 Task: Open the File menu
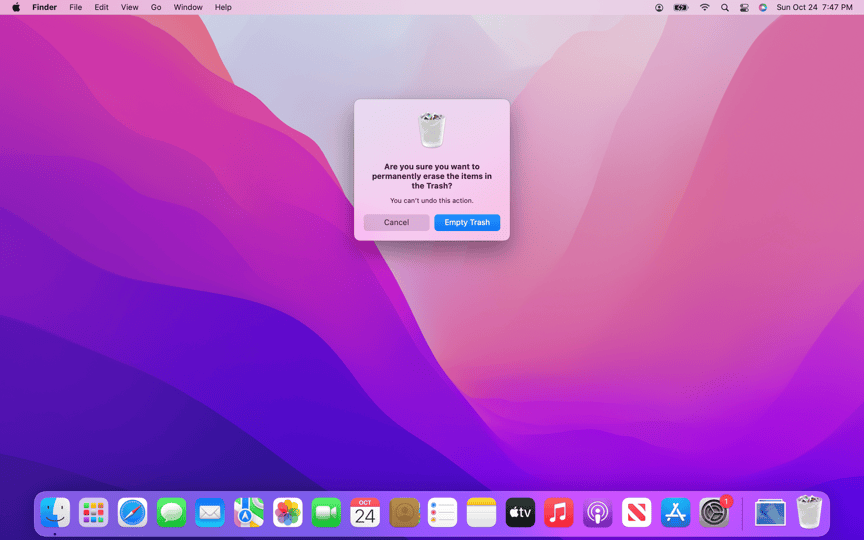(75, 7)
